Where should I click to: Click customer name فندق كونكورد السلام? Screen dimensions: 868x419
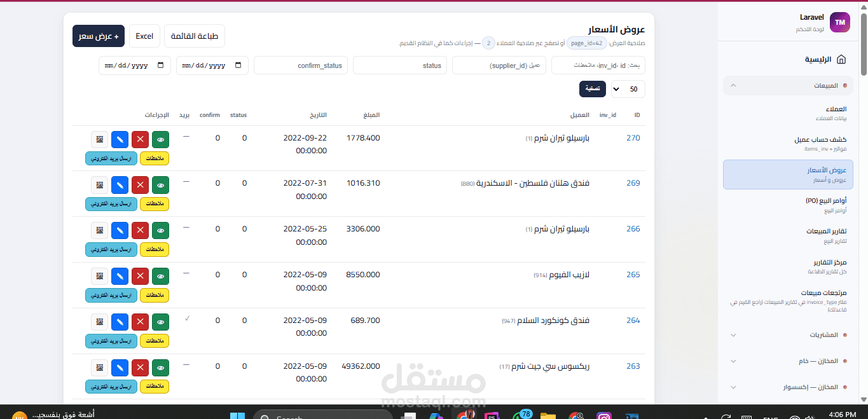(554, 320)
